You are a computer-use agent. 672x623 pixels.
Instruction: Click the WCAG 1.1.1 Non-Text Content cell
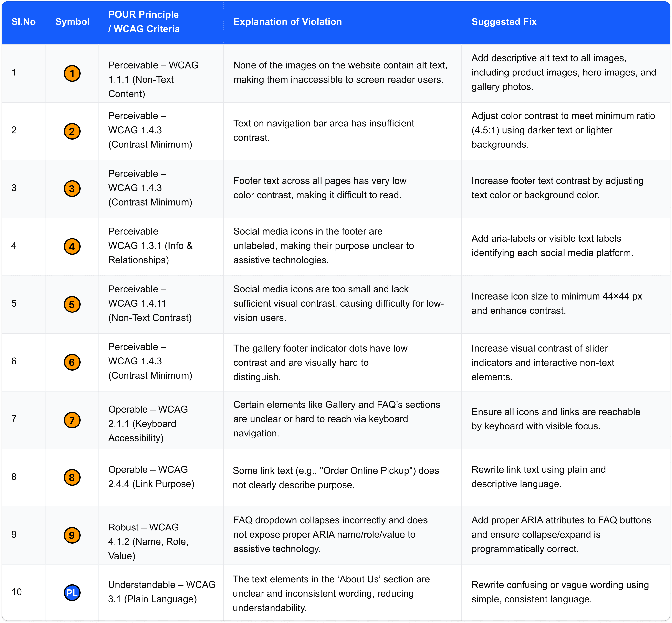(153, 80)
